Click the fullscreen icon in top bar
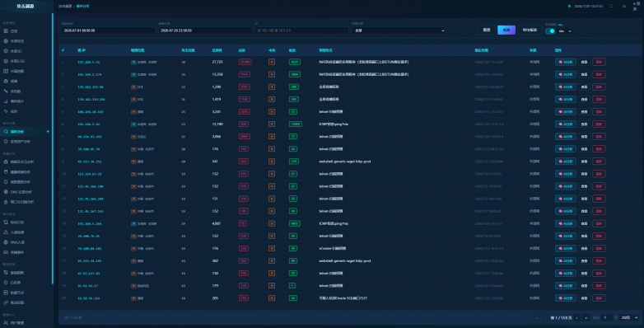 click(611, 6)
